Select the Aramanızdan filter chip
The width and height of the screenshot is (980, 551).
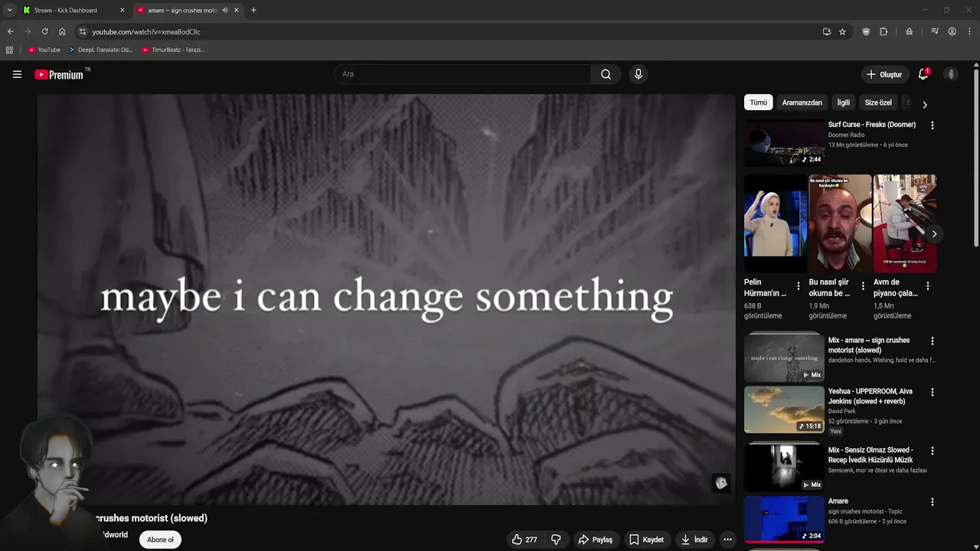(802, 103)
